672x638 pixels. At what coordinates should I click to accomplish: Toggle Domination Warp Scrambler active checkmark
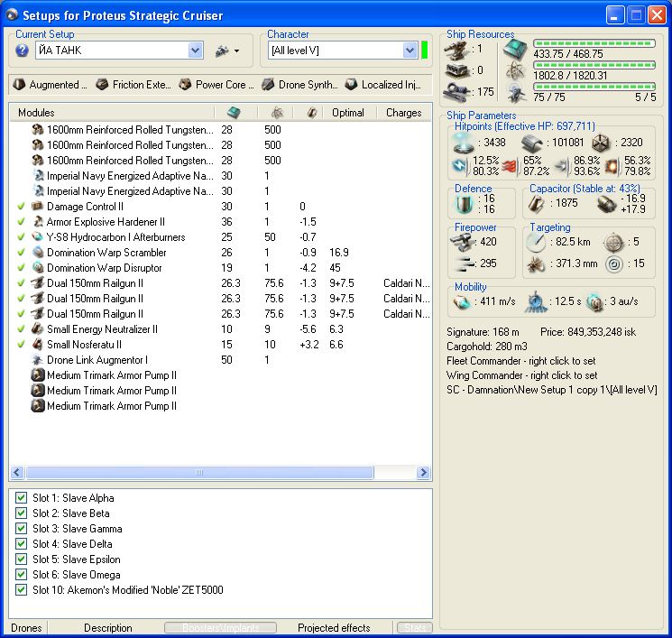[21, 253]
